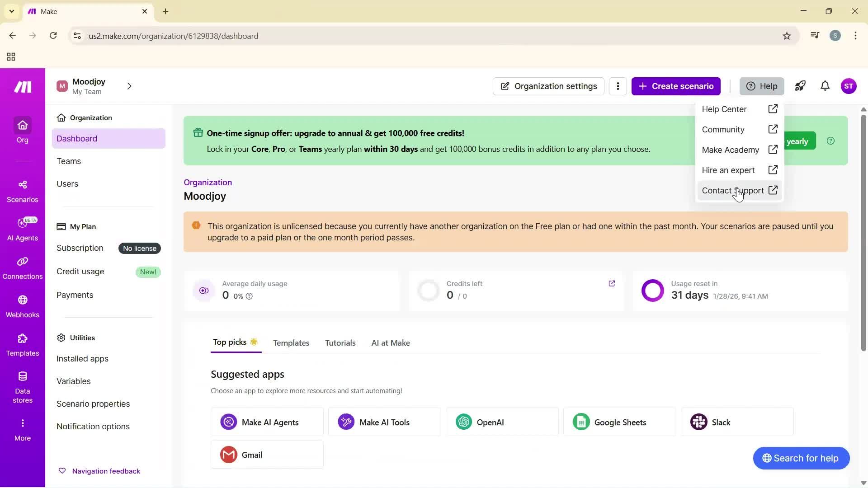The height and width of the screenshot is (488, 868).
Task: Open the Navigation feedback link
Action: tap(106, 471)
